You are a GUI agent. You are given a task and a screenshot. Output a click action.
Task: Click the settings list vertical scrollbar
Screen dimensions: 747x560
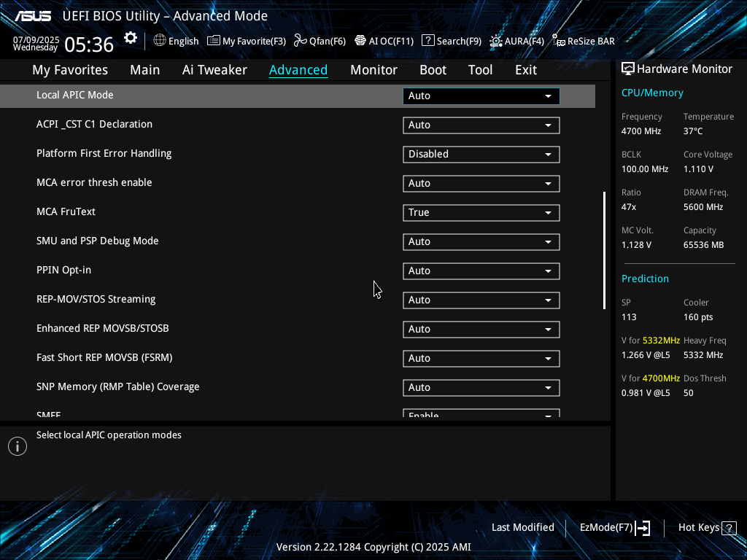(604, 250)
